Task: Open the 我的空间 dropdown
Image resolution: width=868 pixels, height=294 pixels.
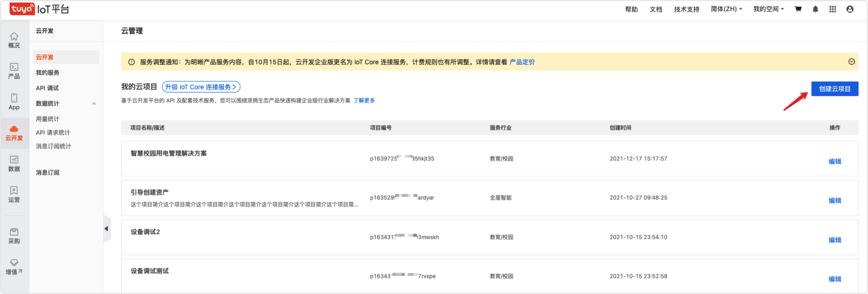Action: (769, 9)
